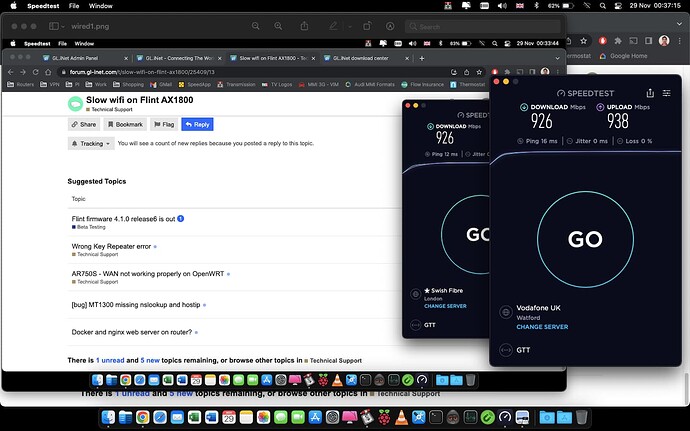
Task: Open Google Chrome from the bottommost Dock
Action: (142, 417)
